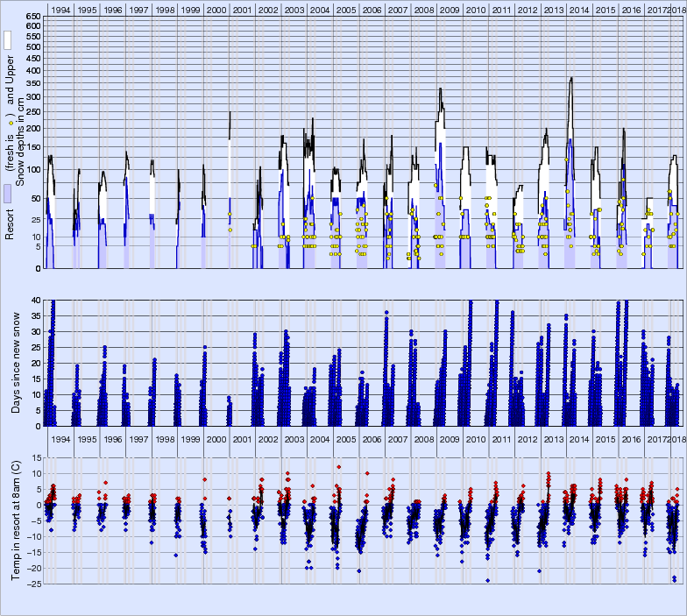Select 2009 year label above temperature chart
687x616 pixels.
click(449, 440)
